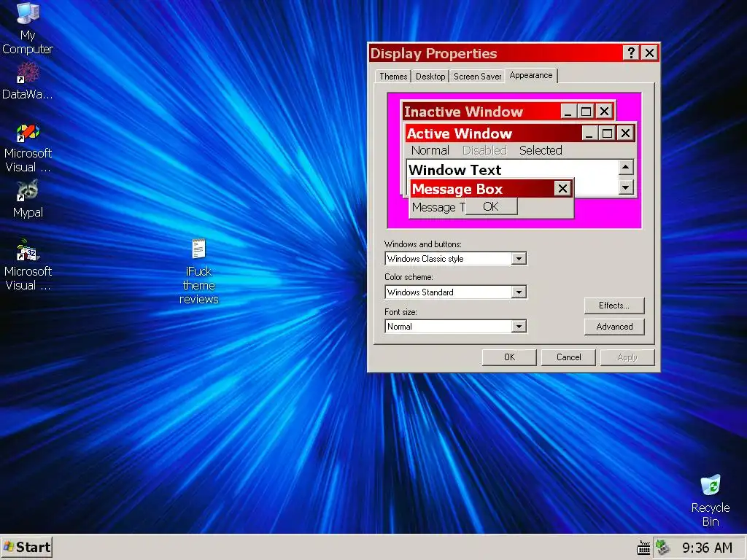
Task: Click the Disabled menu item in preview
Action: click(x=484, y=150)
